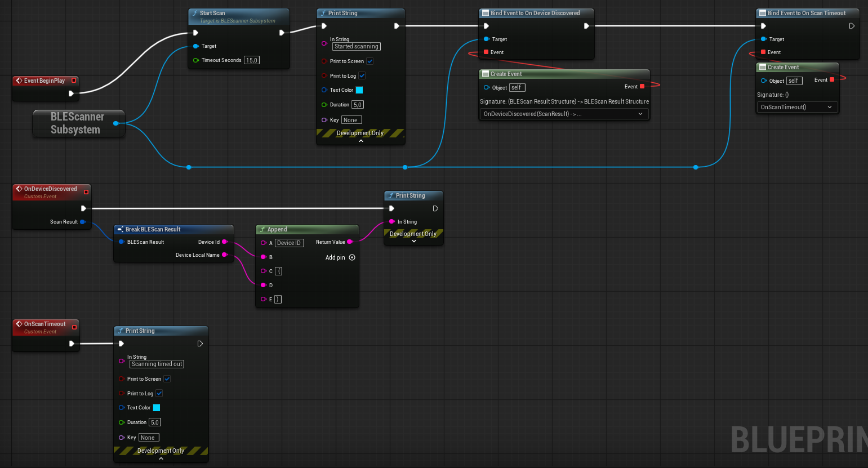
Task: Open the OnDeviceDiscovered(ScanResult) signature dropdown
Action: click(564, 114)
